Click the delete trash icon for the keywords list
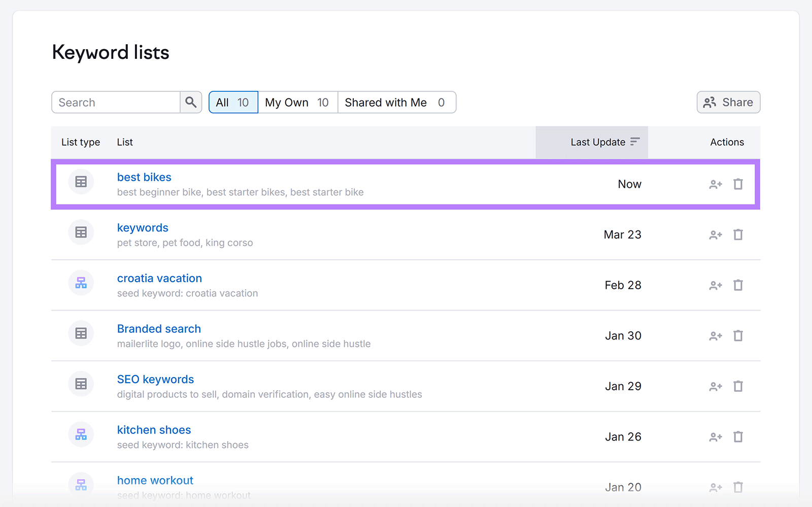Screen dimensions: 812x507 pyautogui.click(x=738, y=234)
